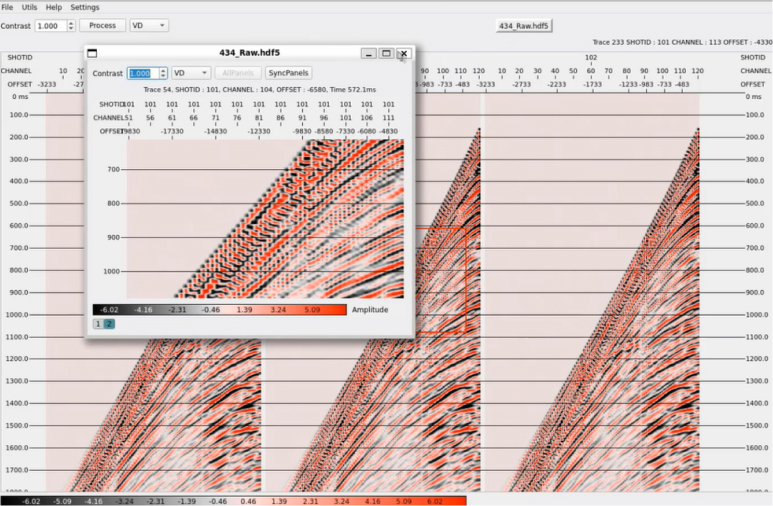Open the Utils menu
The image size is (773, 506).
coord(29,7)
